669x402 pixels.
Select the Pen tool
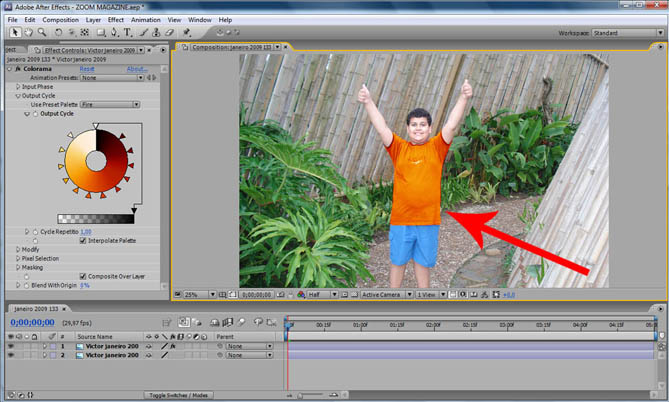[113, 33]
